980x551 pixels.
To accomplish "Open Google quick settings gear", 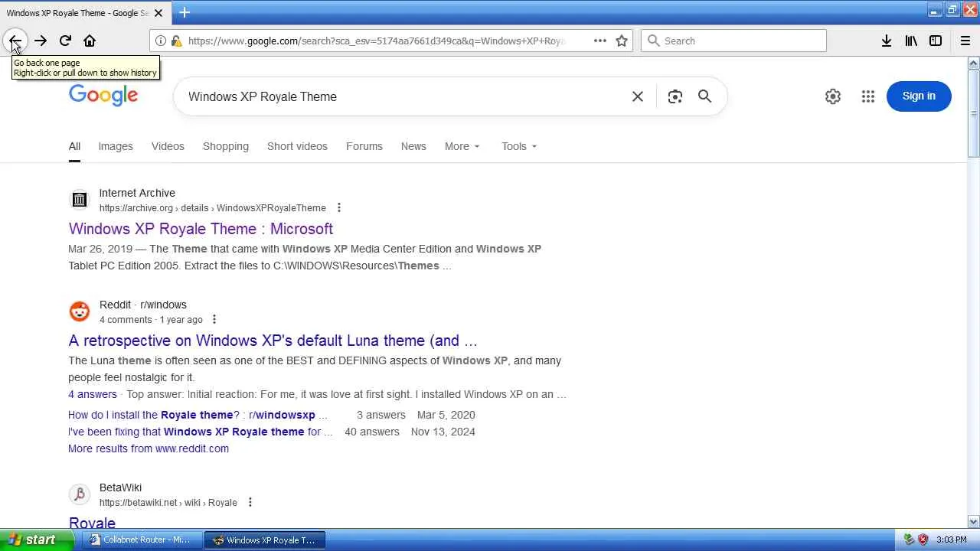I will [833, 96].
